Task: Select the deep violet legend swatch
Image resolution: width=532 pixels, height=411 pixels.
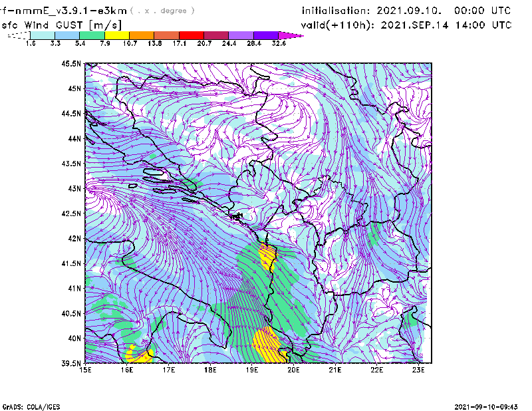Action: (266, 35)
